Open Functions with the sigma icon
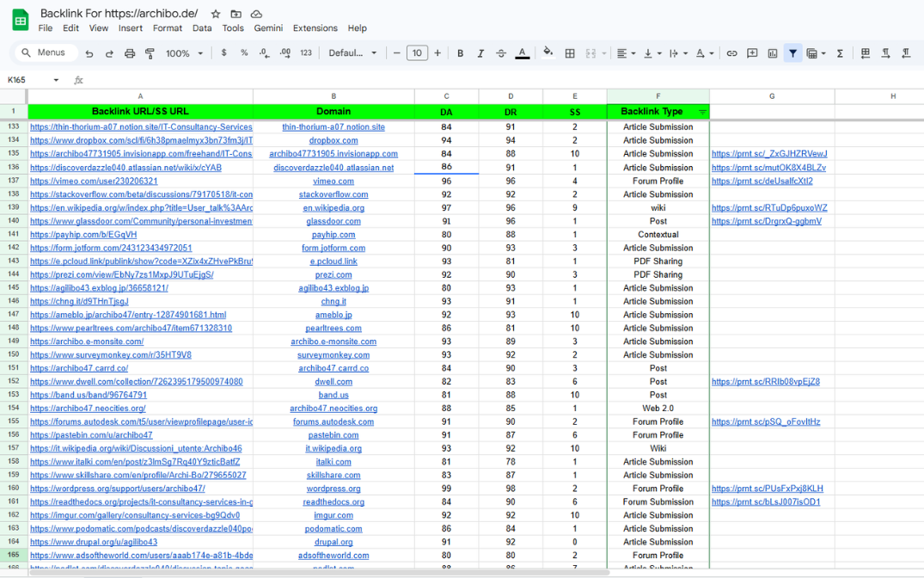Image resolution: width=924 pixels, height=578 pixels. point(840,53)
